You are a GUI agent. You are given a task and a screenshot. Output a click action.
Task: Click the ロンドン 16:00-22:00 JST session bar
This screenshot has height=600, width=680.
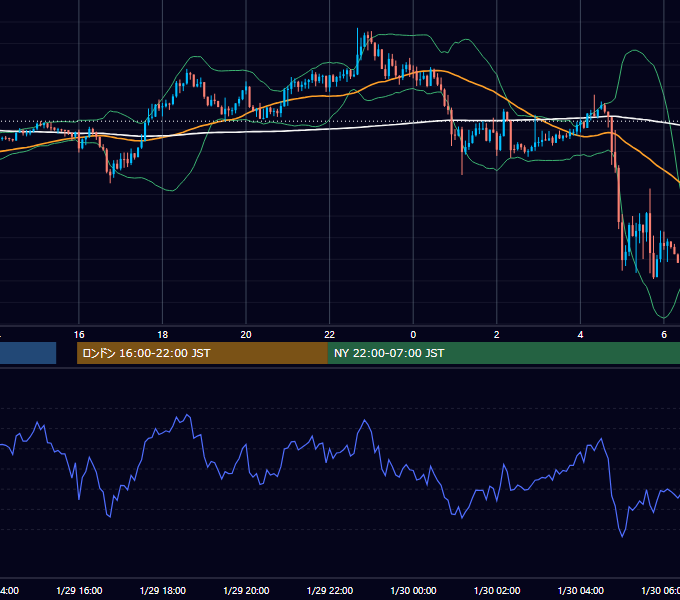click(x=202, y=353)
